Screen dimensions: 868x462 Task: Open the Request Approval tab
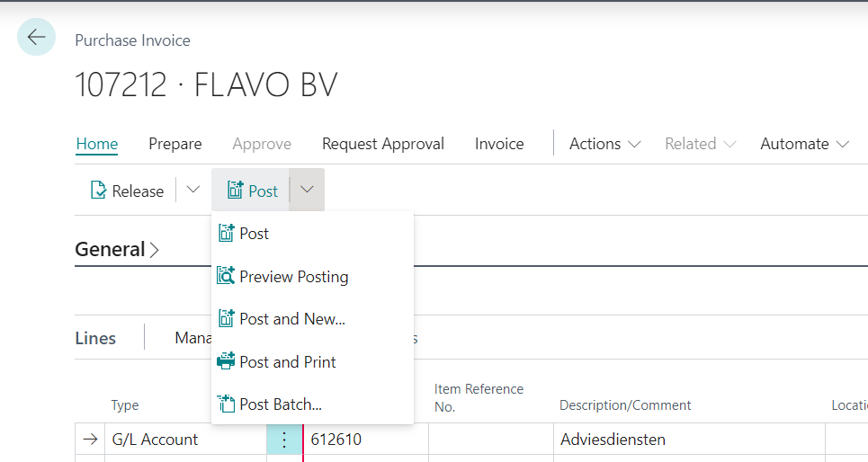[383, 144]
